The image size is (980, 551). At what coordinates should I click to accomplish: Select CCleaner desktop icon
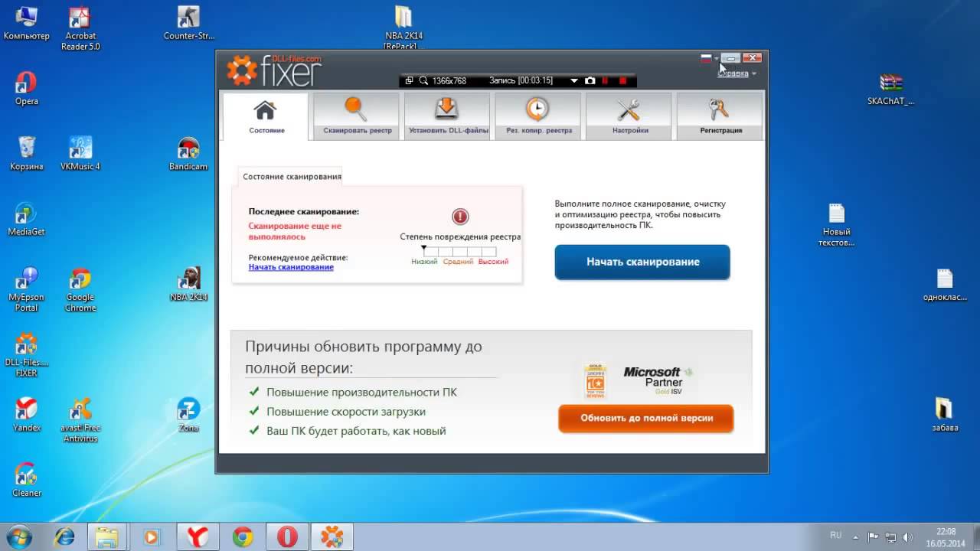click(x=26, y=479)
